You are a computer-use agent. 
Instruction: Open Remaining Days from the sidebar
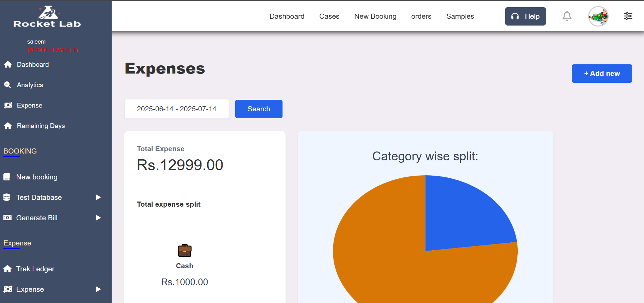41,126
